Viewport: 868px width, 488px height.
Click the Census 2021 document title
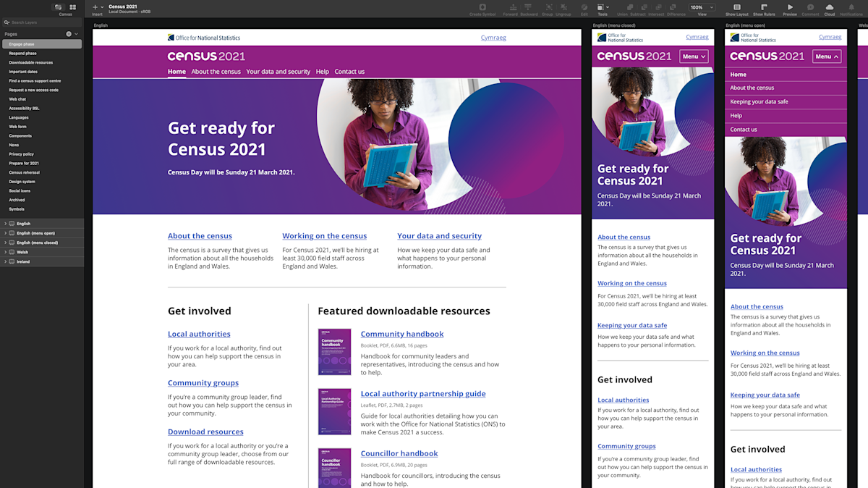pyautogui.click(x=123, y=7)
